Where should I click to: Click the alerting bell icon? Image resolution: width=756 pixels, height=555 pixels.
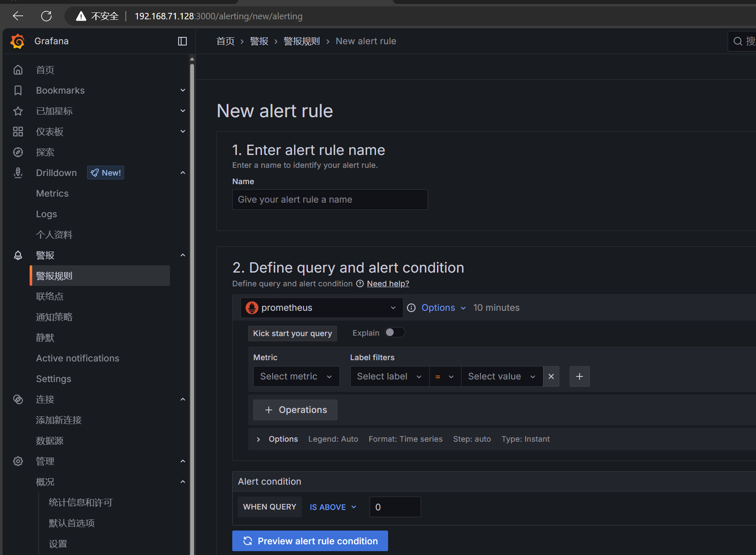point(18,255)
